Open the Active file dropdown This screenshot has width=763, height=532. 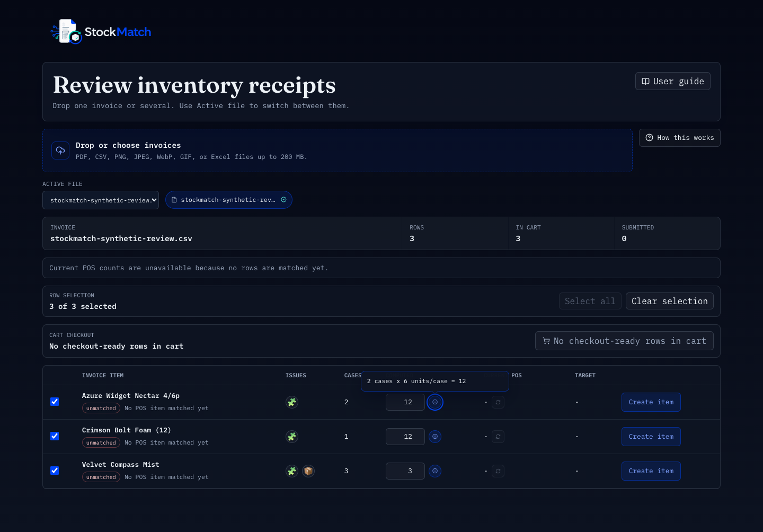click(x=101, y=200)
